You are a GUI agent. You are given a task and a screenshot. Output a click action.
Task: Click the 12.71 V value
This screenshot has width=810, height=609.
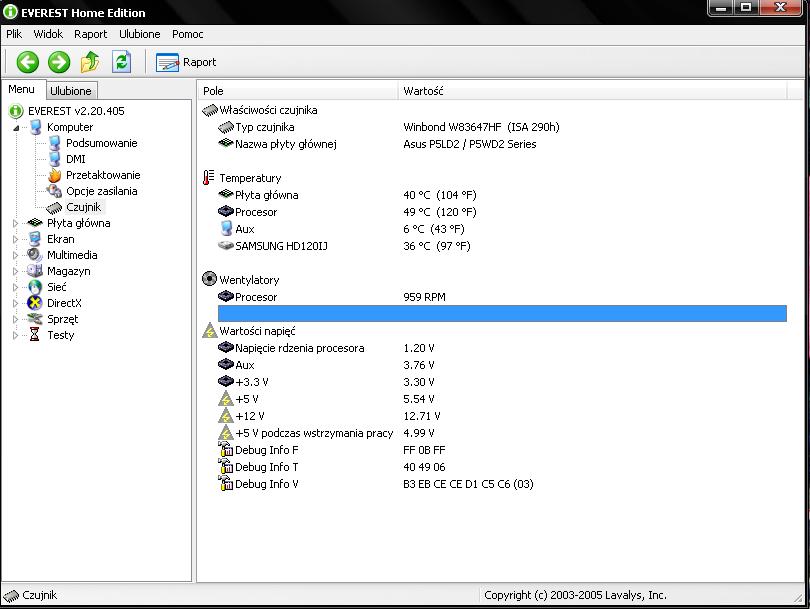[x=422, y=416]
